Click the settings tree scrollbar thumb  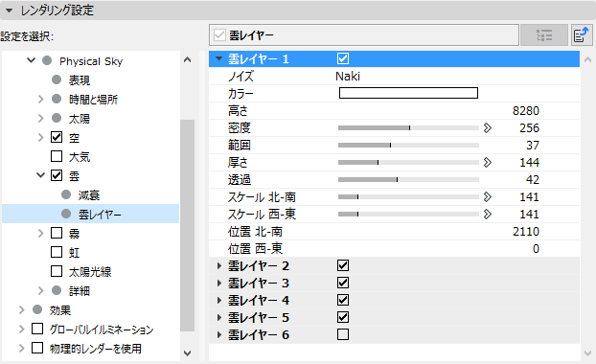188,225
